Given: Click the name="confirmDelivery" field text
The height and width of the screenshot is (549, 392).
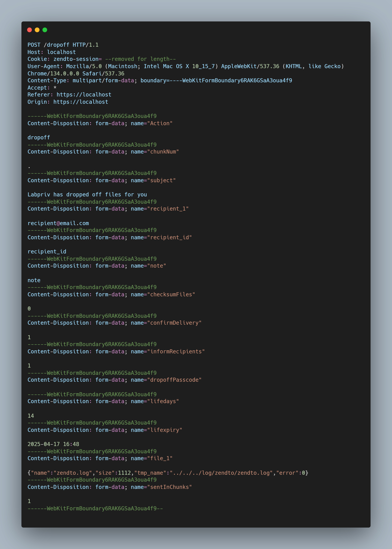Looking at the screenshot, I should [166, 323].
